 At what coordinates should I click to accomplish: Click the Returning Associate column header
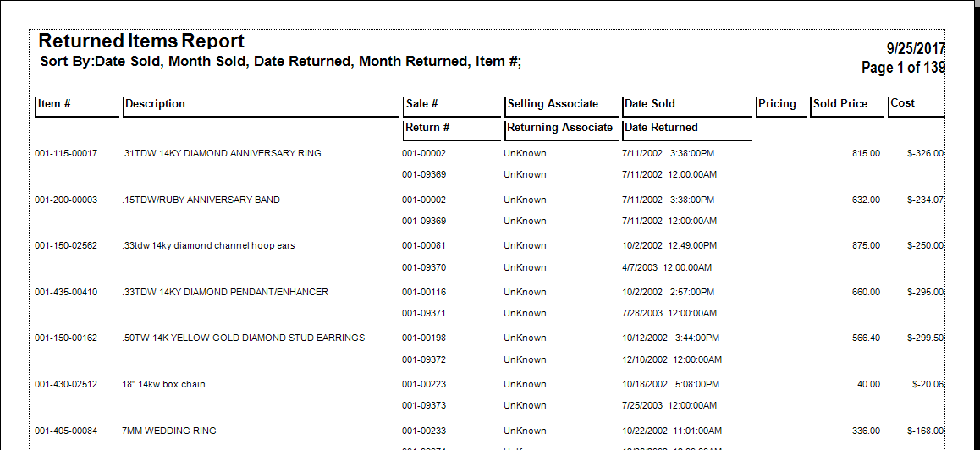click(x=559, y=128)
